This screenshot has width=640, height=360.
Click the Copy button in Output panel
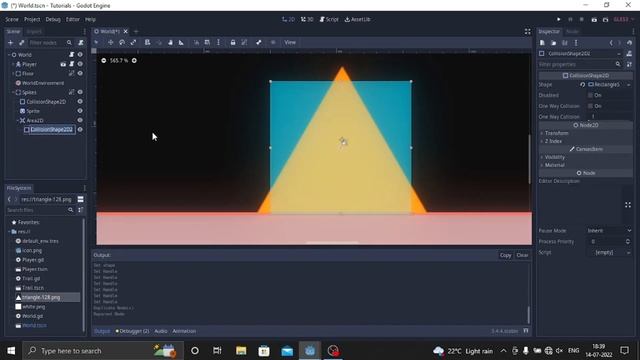click(505, 255)
